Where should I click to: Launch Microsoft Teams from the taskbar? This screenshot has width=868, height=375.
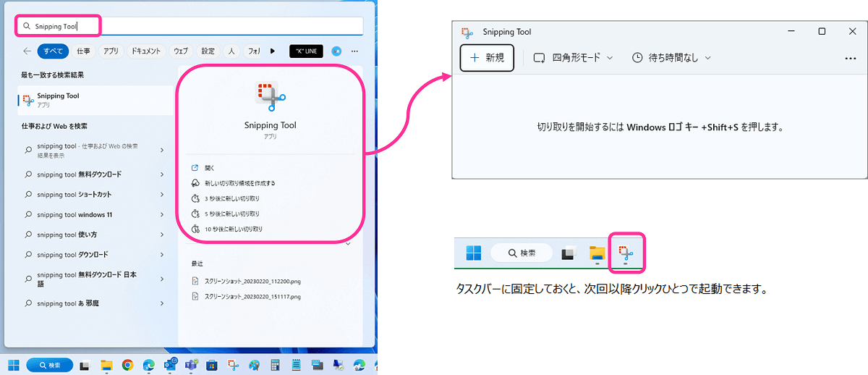[x=191, y=365]
